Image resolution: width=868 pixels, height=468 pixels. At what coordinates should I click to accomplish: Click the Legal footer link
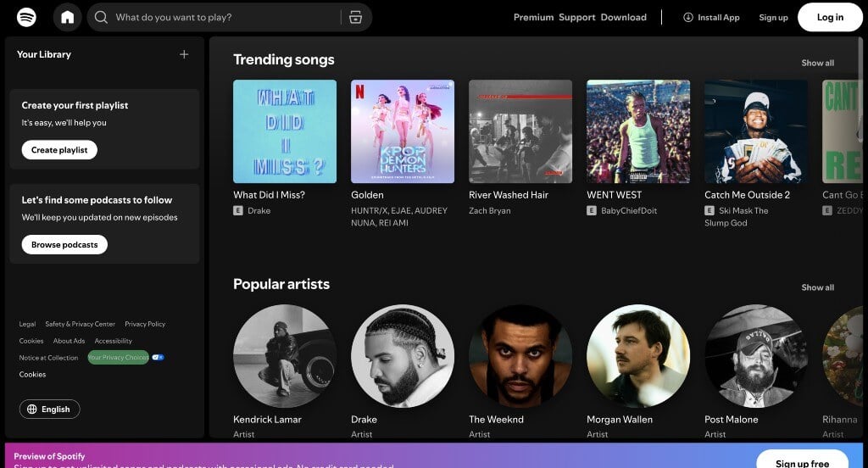tap(27, 324)
